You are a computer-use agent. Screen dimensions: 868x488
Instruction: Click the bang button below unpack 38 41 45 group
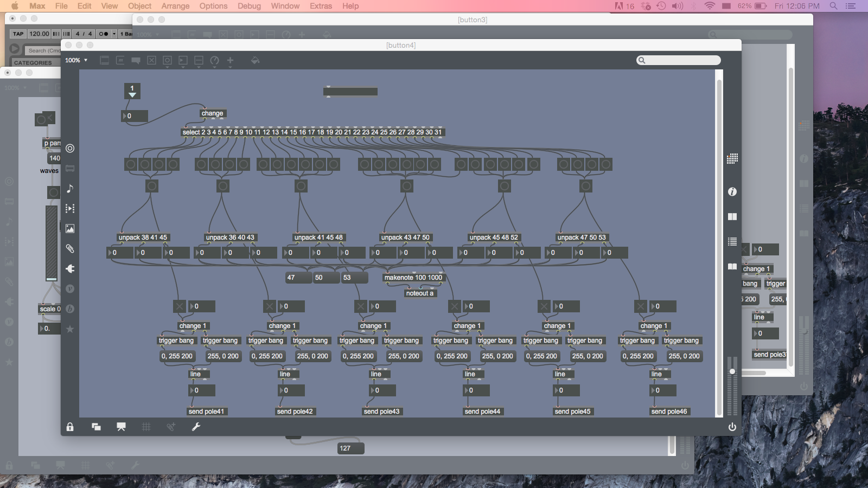coord(152,186)
